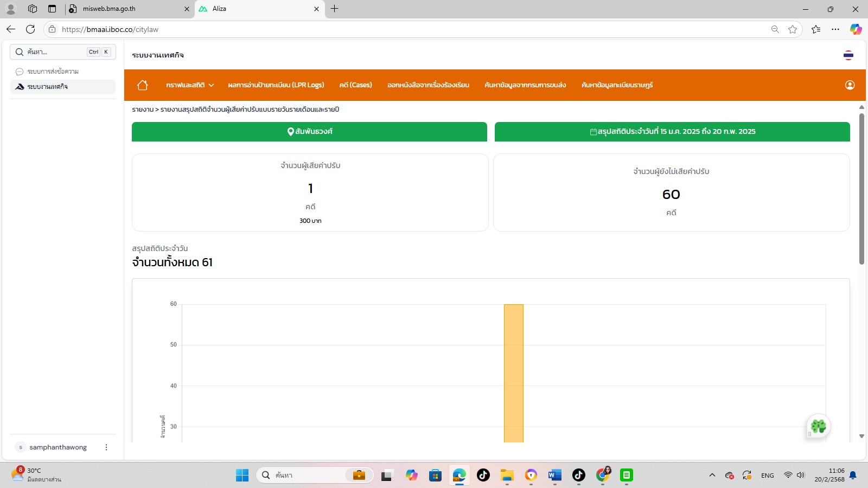Click the browser favorites star icon
This screenshot has height=488, width=868.
click(793, 29)
